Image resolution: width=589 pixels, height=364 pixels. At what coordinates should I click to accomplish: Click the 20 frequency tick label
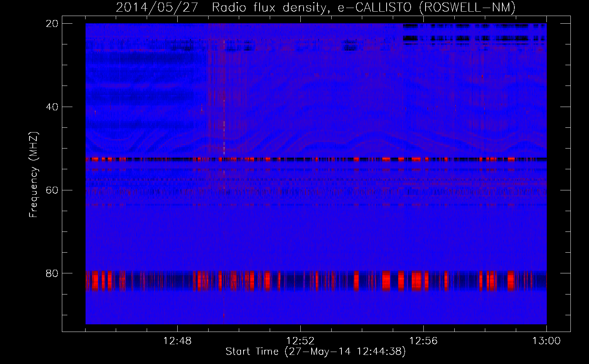[52, 24]
